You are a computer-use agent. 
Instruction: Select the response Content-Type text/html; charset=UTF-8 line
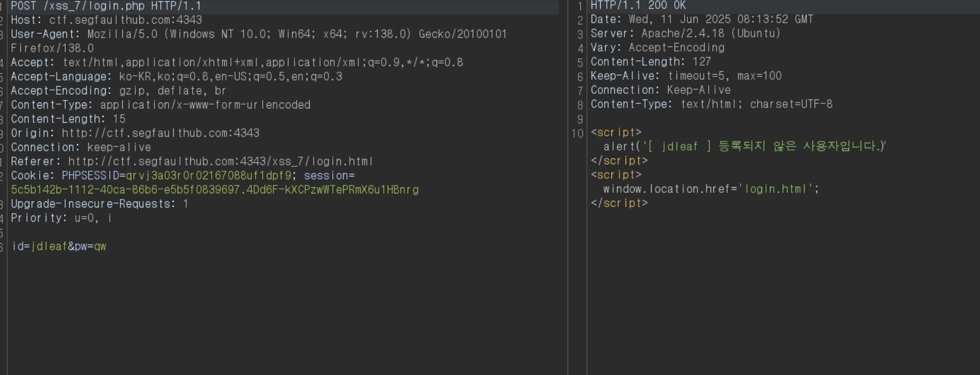pos(712,104)
